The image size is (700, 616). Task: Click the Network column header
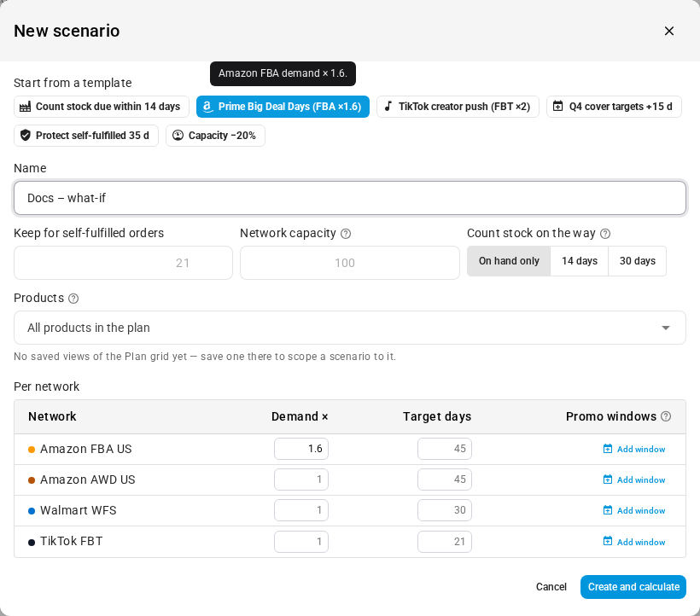coord(52,416)
